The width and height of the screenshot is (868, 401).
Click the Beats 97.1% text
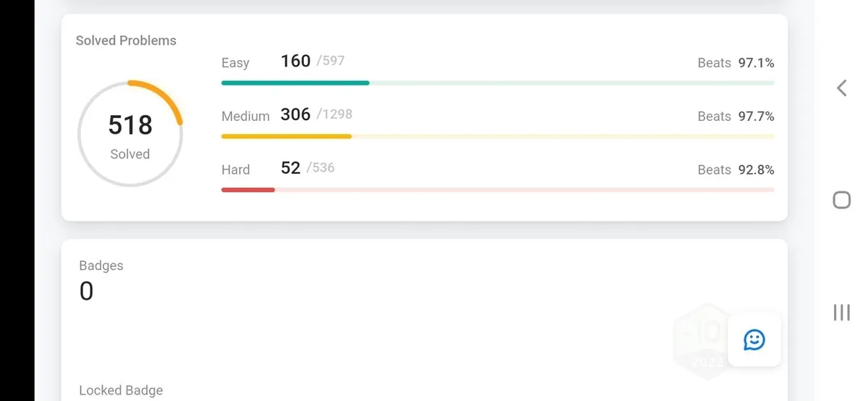pyautogui.click(x=736, y=63)
